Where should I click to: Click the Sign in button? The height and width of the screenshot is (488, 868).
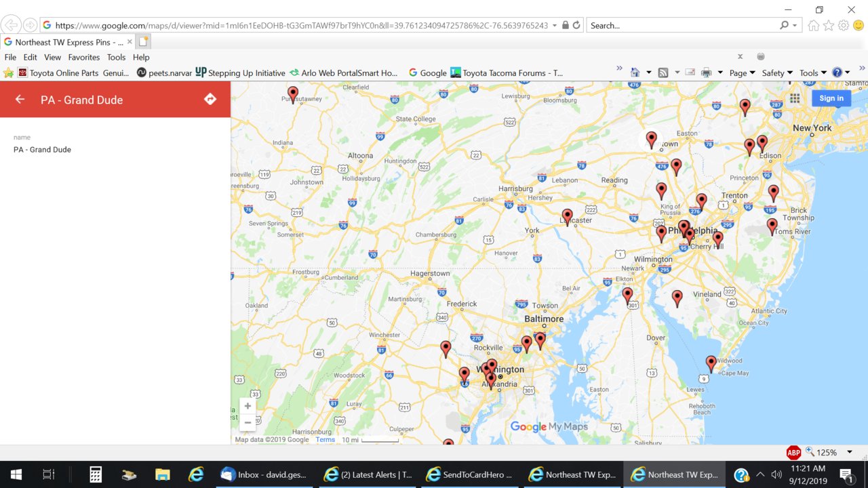coord(831,98)
